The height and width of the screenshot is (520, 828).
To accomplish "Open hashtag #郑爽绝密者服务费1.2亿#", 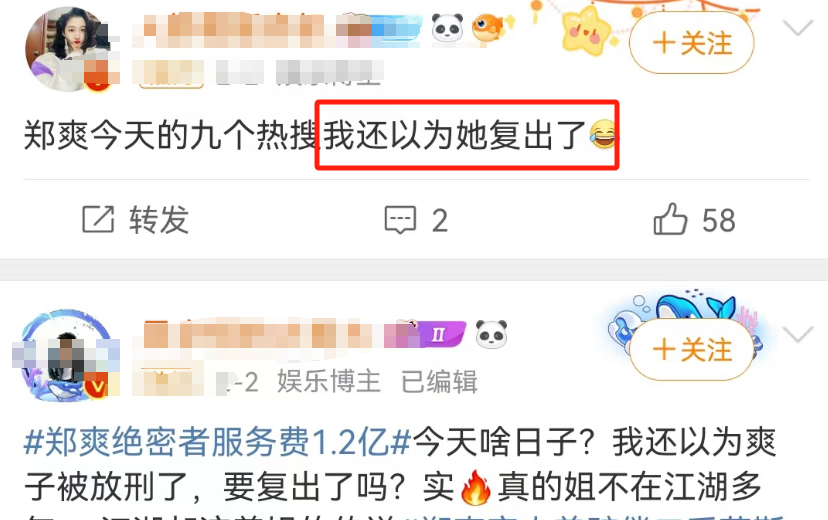I will pyautogui.click(x=218, y=442).
